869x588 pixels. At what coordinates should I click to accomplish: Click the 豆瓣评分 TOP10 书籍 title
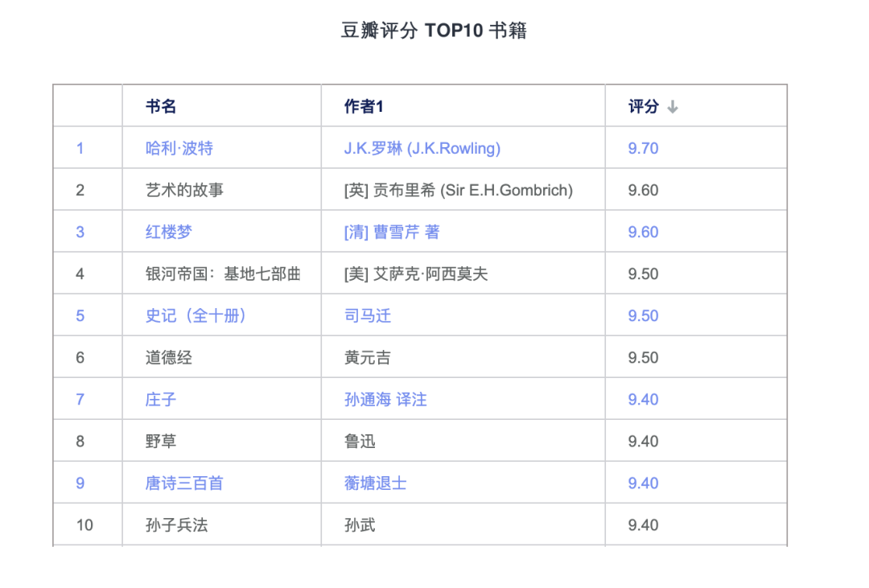pyautogui.click(x=434, y=30)
